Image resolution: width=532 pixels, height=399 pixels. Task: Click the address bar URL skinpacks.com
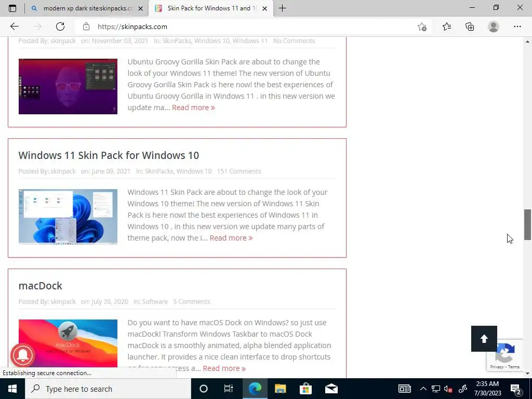[132, 26]
